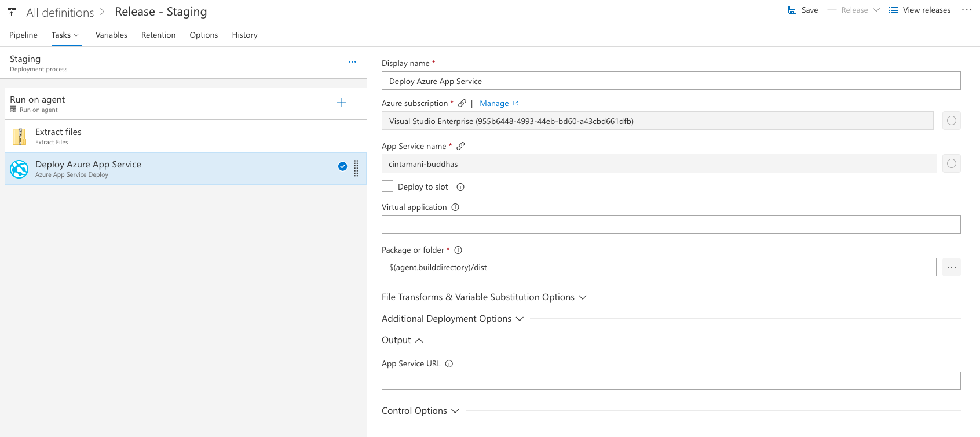View the History tab
Image resolution: width=980 pixels, height=437 pixels.
244,35
